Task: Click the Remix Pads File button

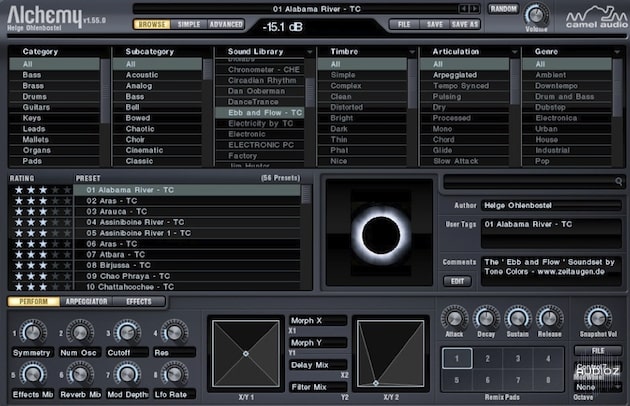Action: click(597, 351)
